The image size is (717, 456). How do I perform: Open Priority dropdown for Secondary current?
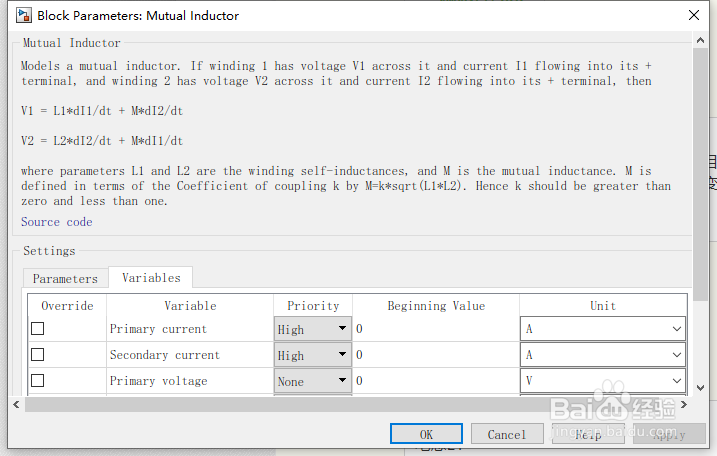[313, 355]
